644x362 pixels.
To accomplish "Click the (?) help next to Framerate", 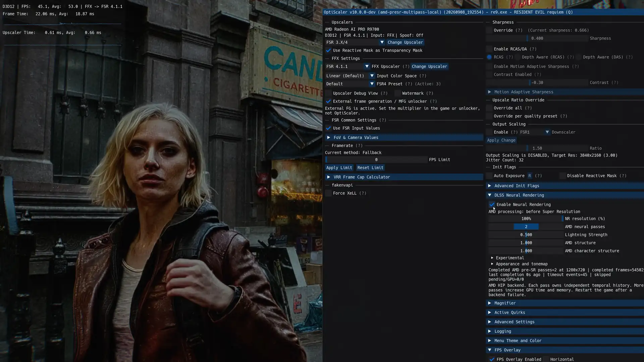I will [359, 145].
